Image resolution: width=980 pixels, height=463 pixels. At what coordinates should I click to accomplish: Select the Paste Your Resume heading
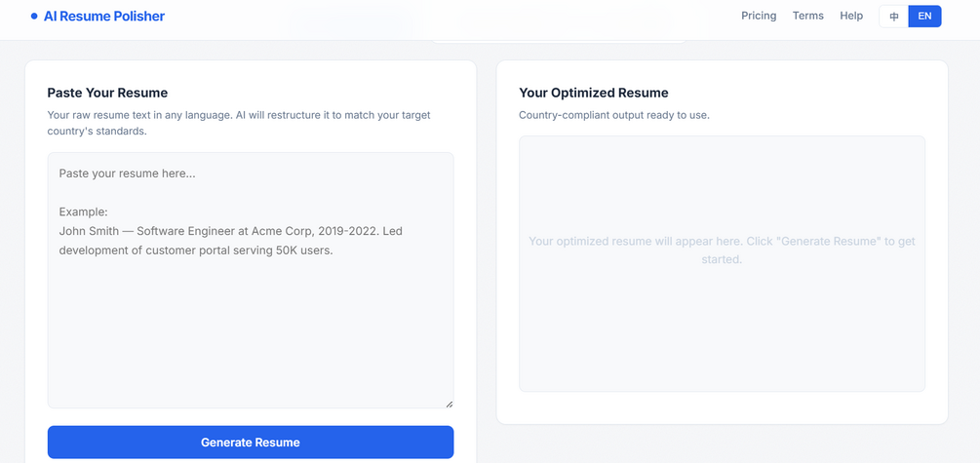tap(107, 94)
